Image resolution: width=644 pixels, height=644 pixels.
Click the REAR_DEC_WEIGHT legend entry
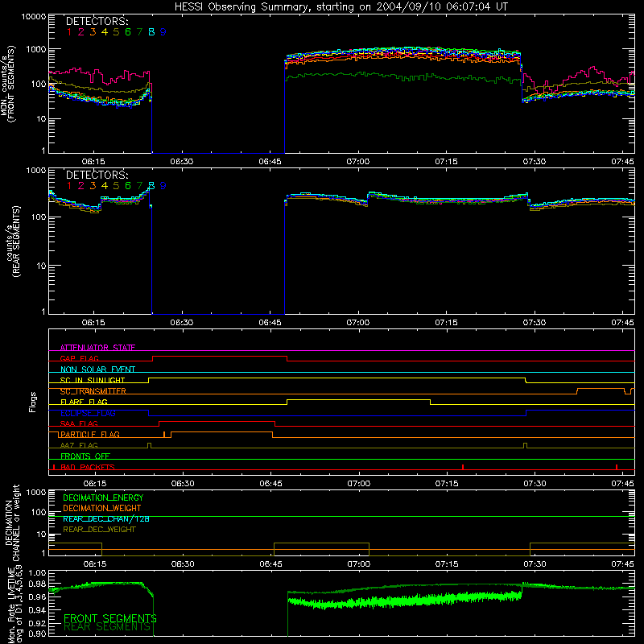click(99, 530)
